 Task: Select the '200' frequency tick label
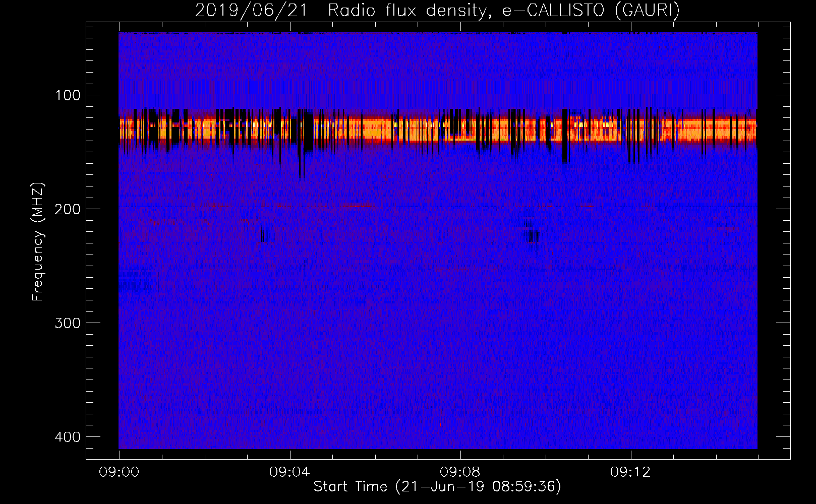click(68, 209)
